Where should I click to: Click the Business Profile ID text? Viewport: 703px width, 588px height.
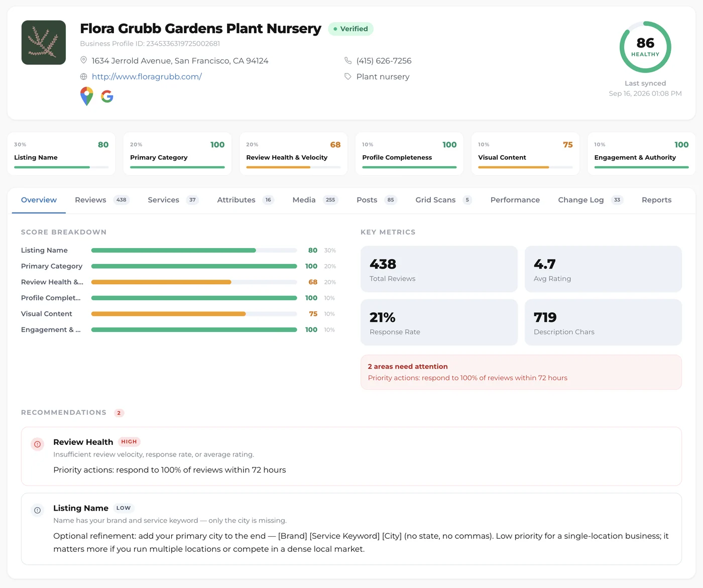pos(150,44)
